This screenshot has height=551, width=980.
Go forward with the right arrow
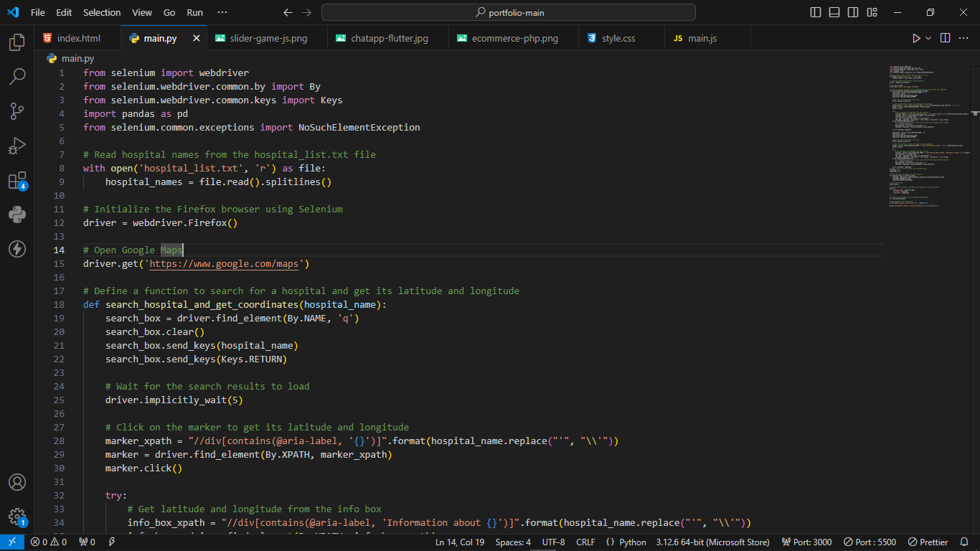point(307,12)
